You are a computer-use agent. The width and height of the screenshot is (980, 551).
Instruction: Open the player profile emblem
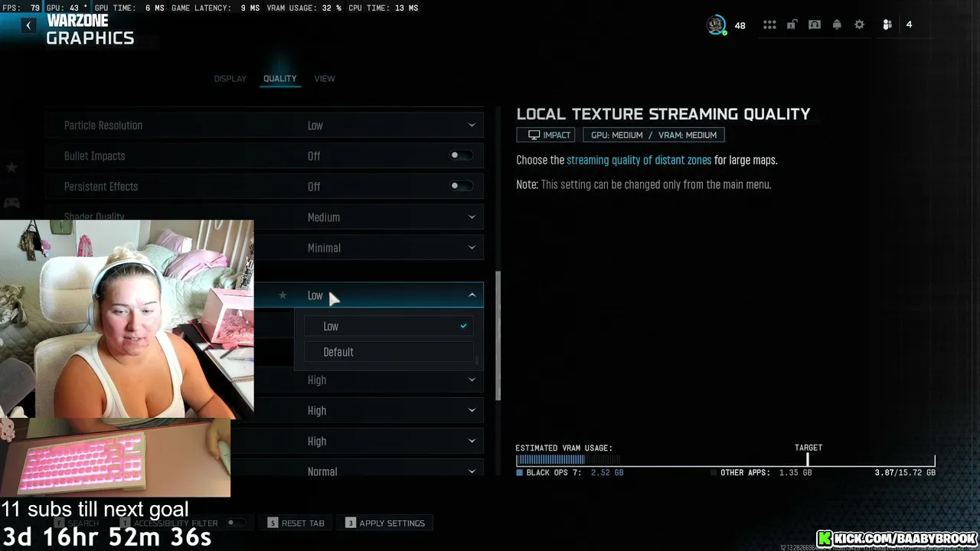point(716,25)
